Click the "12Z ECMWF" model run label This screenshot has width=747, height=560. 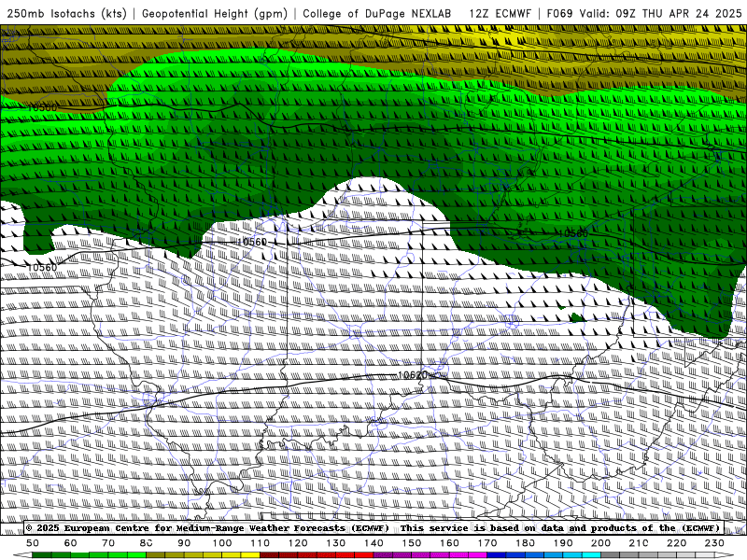click(500, 14)
